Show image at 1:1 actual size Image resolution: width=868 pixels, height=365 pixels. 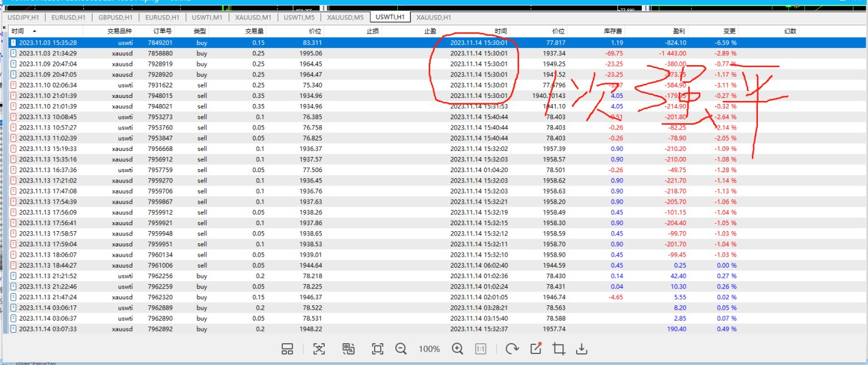point(480,349)
